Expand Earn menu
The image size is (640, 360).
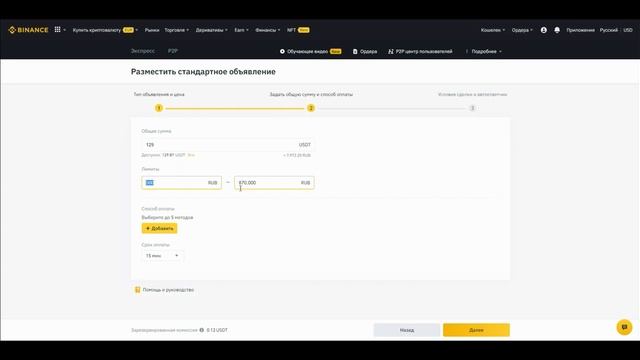click(241, 30)
